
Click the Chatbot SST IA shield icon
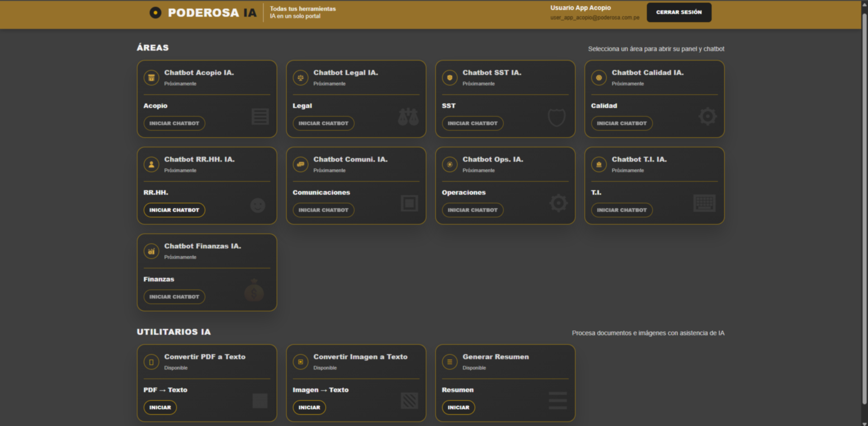coord(450,78)
